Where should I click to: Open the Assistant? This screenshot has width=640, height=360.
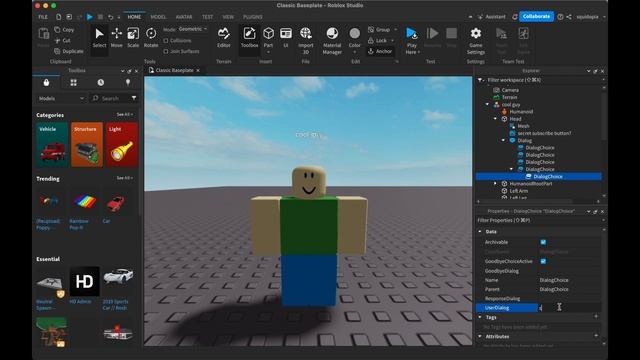492,17
